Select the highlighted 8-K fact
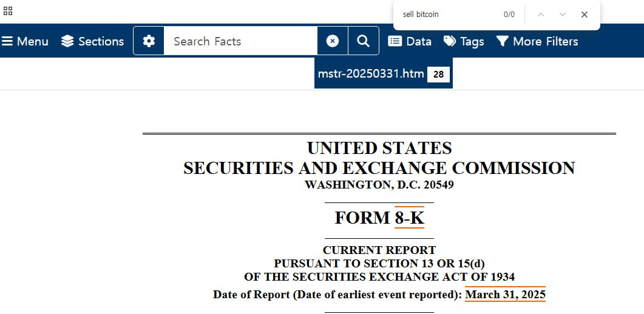Viewport: 644px width, 314px height. pyautogui.click(x=409, y=218)
